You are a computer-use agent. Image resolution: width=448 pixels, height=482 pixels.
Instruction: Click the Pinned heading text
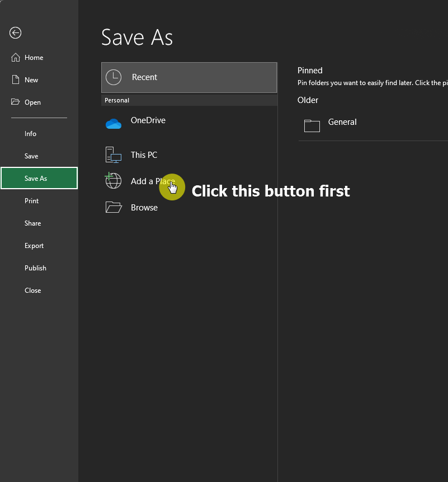[x=310, y=71]
